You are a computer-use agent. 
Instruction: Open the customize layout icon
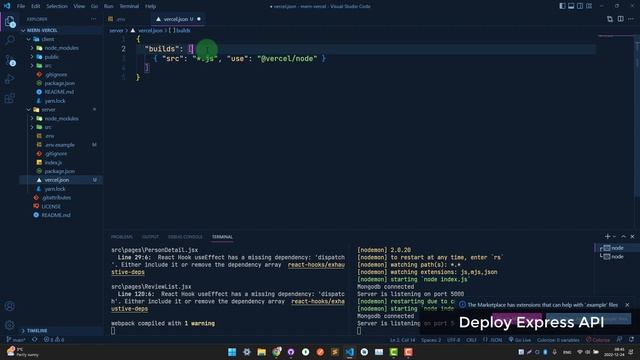[x=589, y=6]
